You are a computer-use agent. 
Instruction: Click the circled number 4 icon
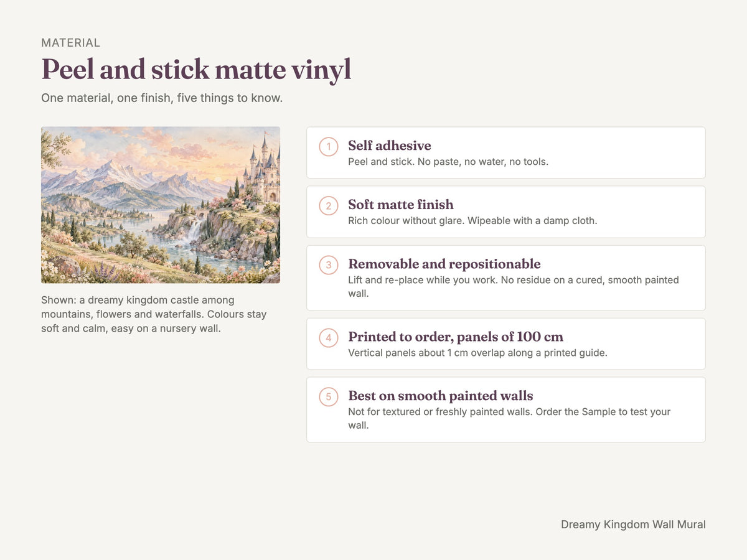(329, 338)
